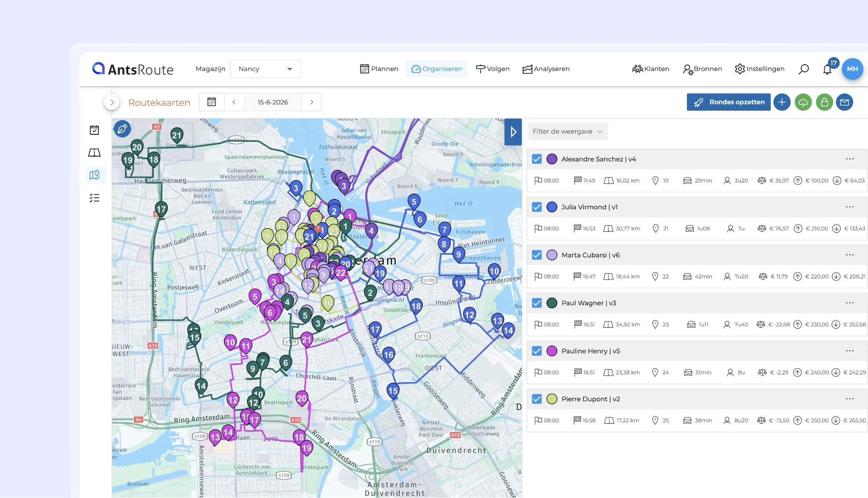Click the green lock icon
868x498 pixels.
coord(824,102)
